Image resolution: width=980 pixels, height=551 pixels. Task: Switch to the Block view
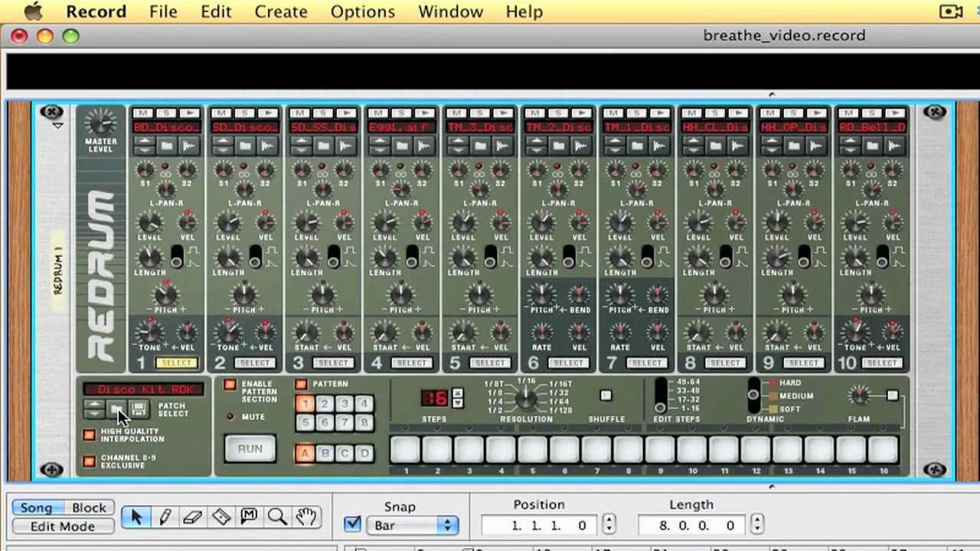(89, 507)
